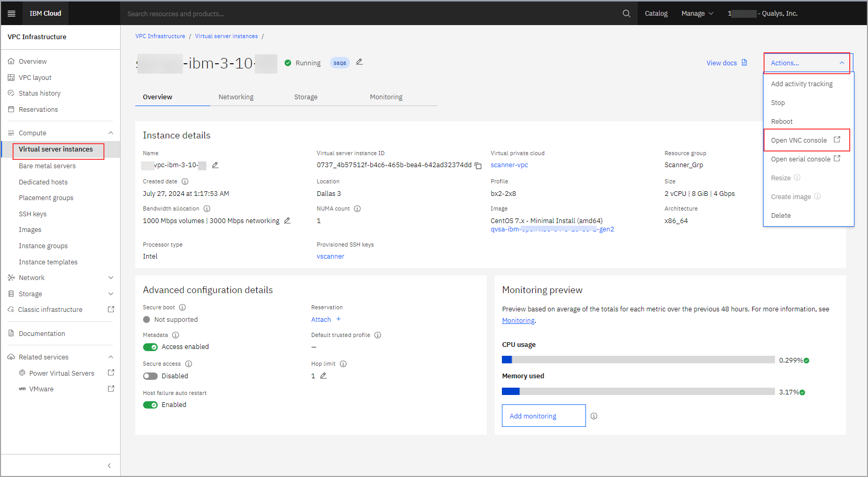868x477 pixels.
Task: Collapse the left sidebar with the arrow
Action: pos(109,465)
